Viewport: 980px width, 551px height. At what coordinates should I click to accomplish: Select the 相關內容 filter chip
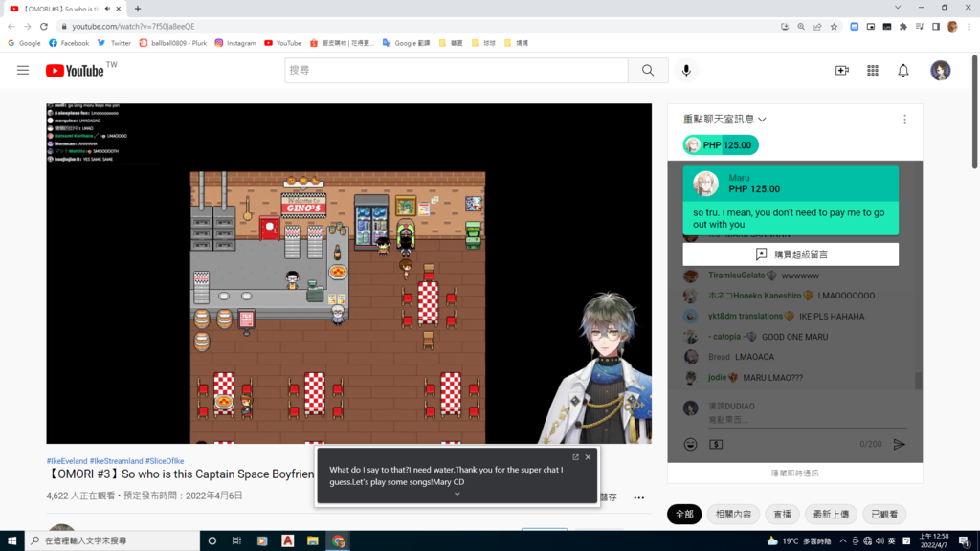click(x=733, y=514)
